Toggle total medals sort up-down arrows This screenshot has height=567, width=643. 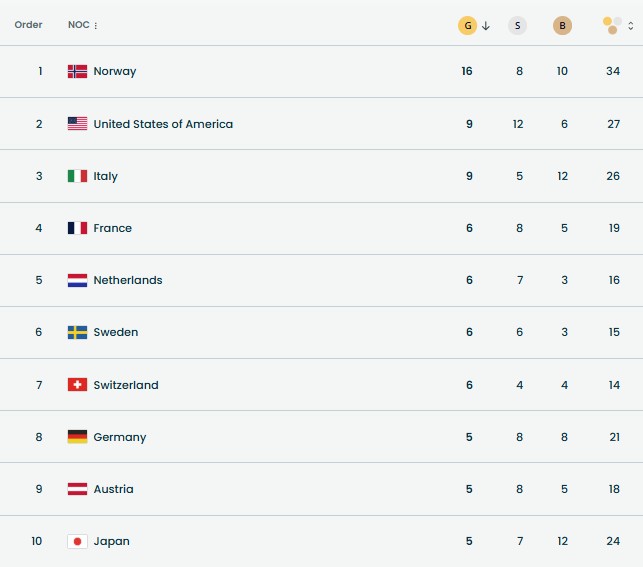coord(631,26)
